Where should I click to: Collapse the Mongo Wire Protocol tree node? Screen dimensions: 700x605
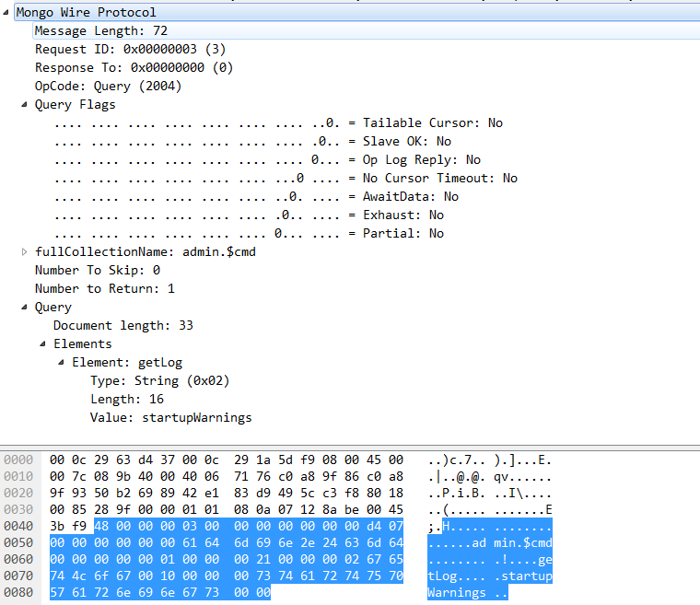tap(6, 13)
